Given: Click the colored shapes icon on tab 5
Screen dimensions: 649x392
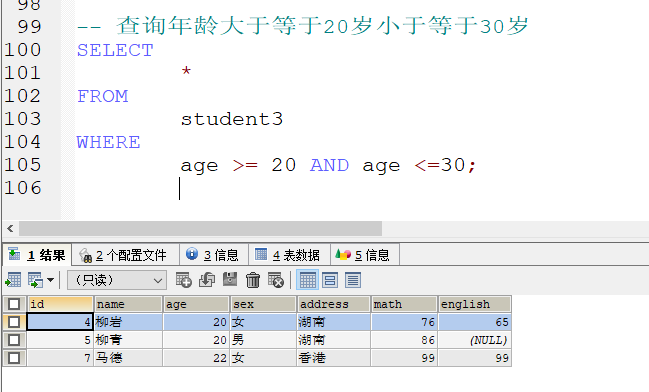Looking at the screenshot, I should [343, 254].
